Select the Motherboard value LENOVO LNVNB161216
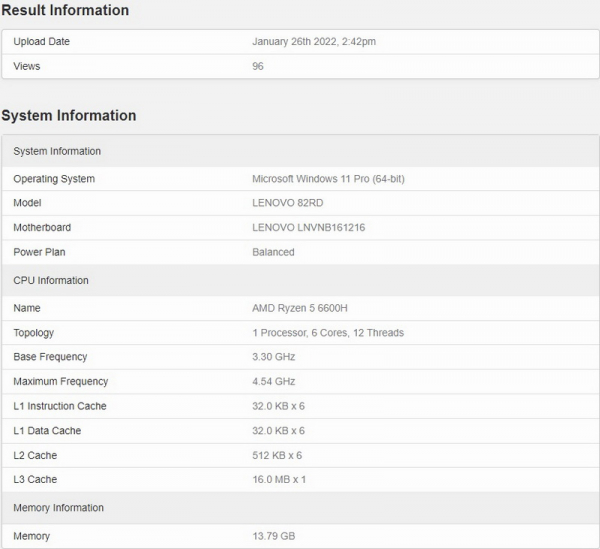 tap(308, 228)
